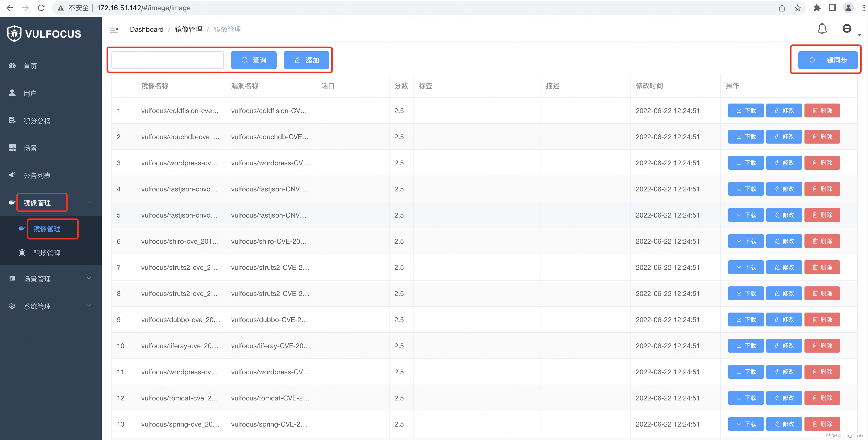Open the 公告列表 announcements icon

tap(12, 175)
